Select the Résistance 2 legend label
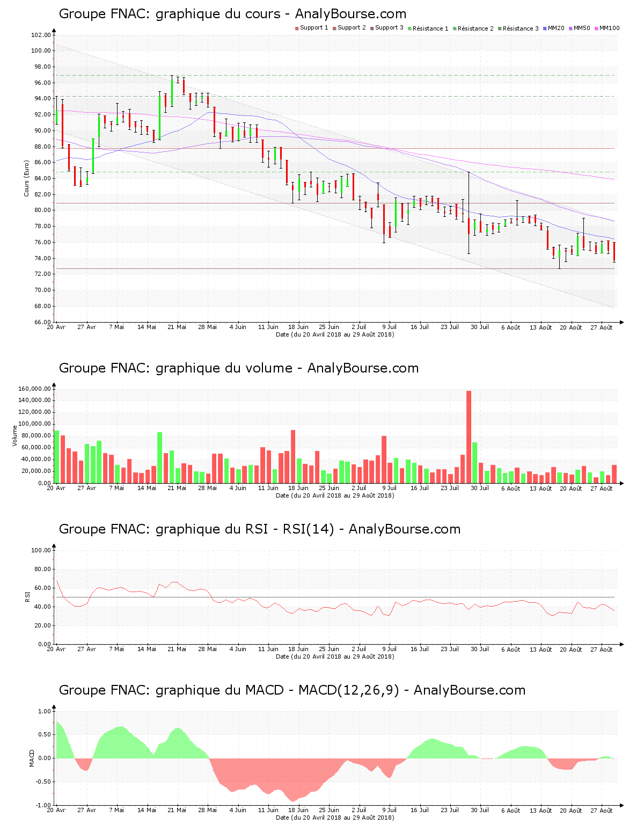The height and width of the screenshot is (832, 644). click(475, 28)
